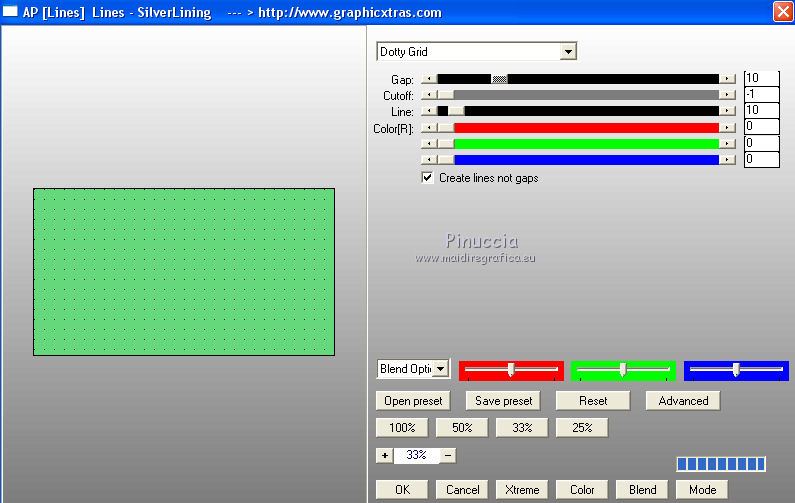Click the red blend slider handle
The image size is (795, 503).
point(511,370)
